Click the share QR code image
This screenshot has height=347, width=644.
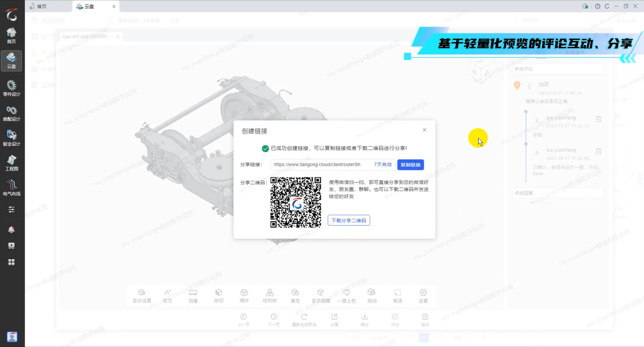(x=296, y=202)
